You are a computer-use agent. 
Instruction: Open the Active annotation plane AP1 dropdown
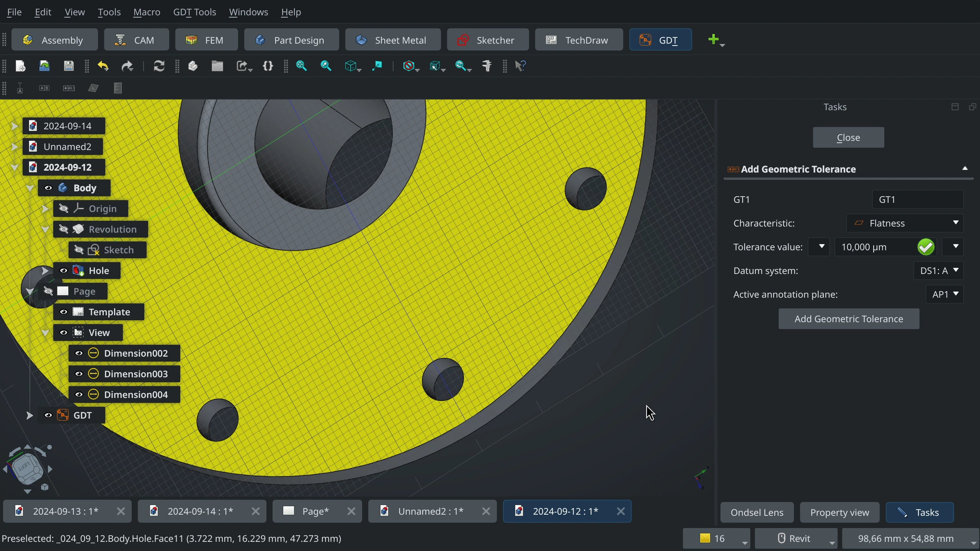pyautogui.click(x=944, y=294)
